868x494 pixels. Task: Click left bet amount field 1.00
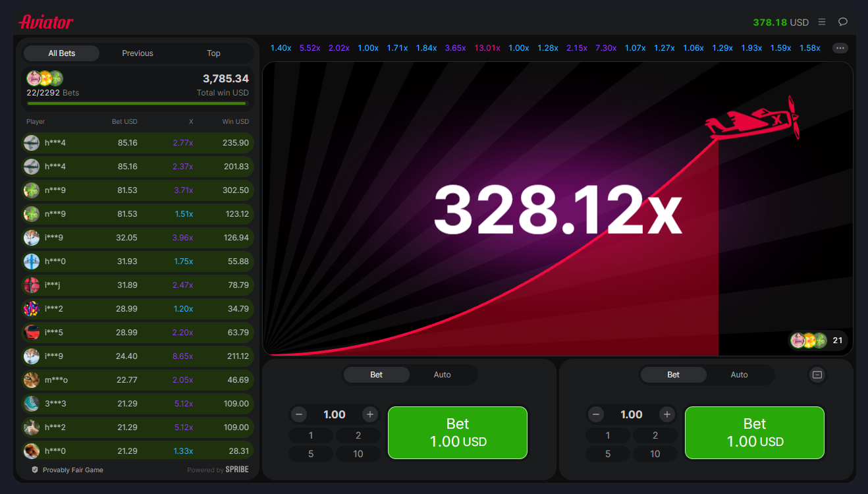pyautogui.click(x=335, y=414)
